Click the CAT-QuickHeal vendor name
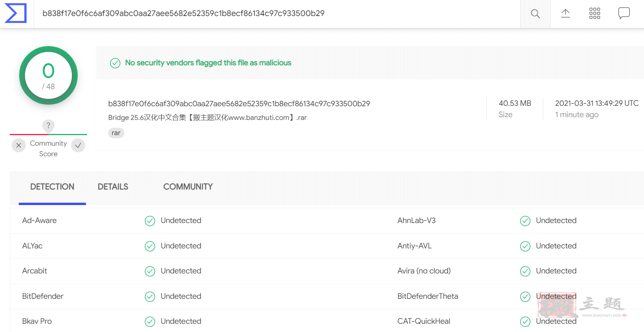Viewport: 644px width, 332px height. pyautogui.click(x=424, y=321)
